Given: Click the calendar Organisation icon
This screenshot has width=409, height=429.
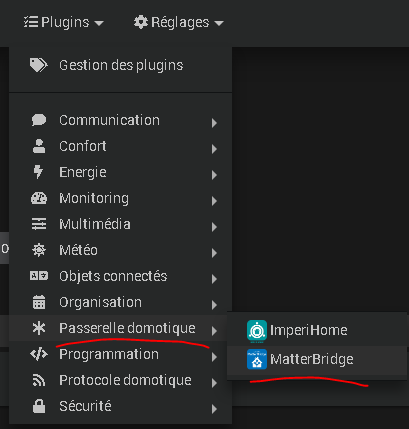Looking at the screenshot, I should (x=39, y=302).
